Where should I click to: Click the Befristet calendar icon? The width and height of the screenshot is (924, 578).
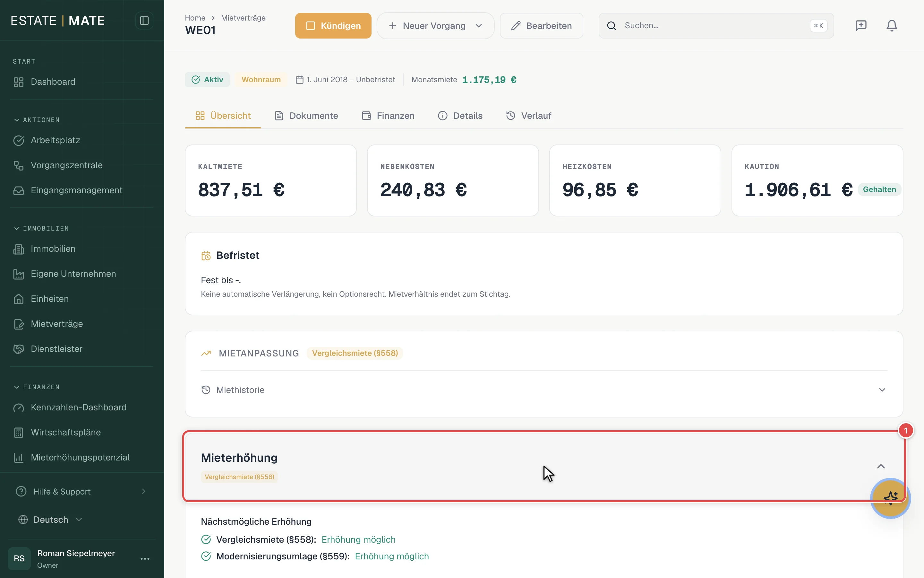pyautogui.click(x=206, y=255)
